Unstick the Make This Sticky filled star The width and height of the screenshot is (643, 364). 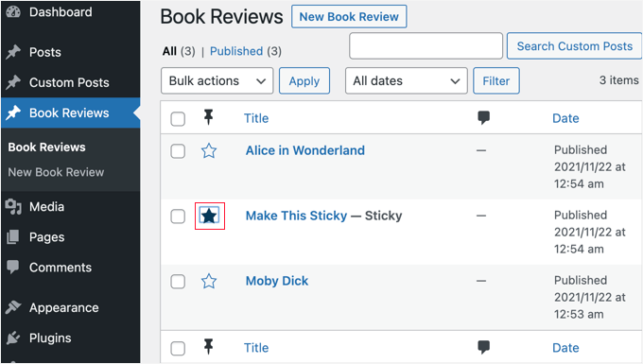209,216
